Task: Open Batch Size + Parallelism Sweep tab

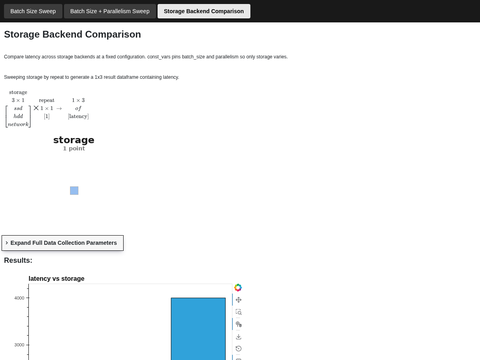Action: [x=110, y=11]
